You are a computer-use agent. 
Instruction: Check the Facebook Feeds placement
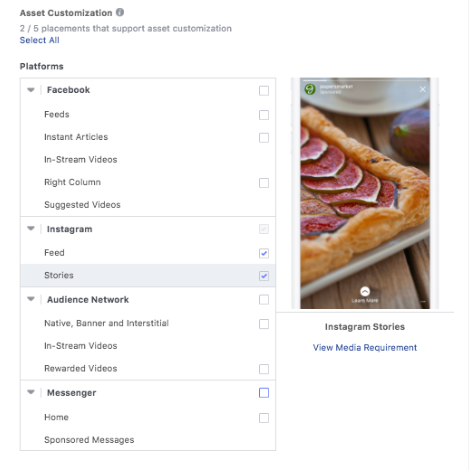264,115
